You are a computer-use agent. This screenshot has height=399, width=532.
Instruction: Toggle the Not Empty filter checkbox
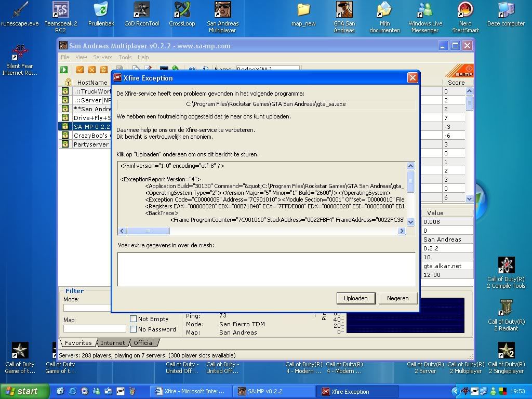[134, 318]
